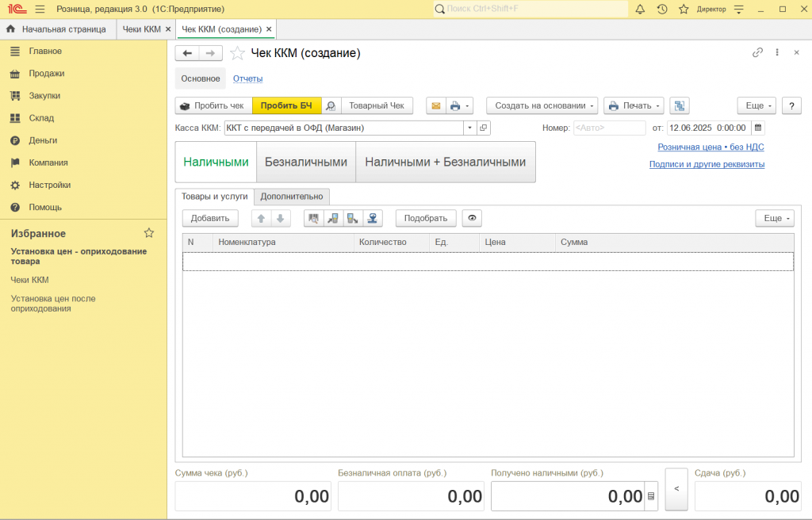Open Главное in sidebar

coord(45,52)
